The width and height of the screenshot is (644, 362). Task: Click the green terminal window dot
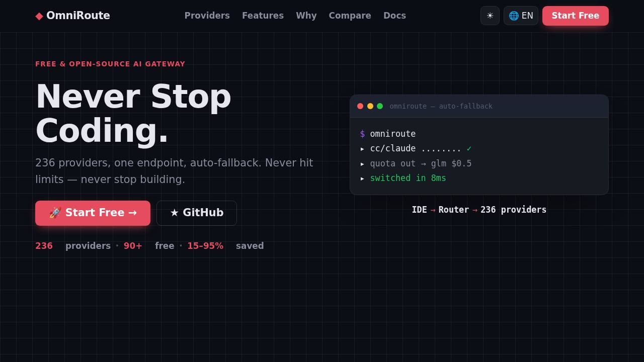380,106
